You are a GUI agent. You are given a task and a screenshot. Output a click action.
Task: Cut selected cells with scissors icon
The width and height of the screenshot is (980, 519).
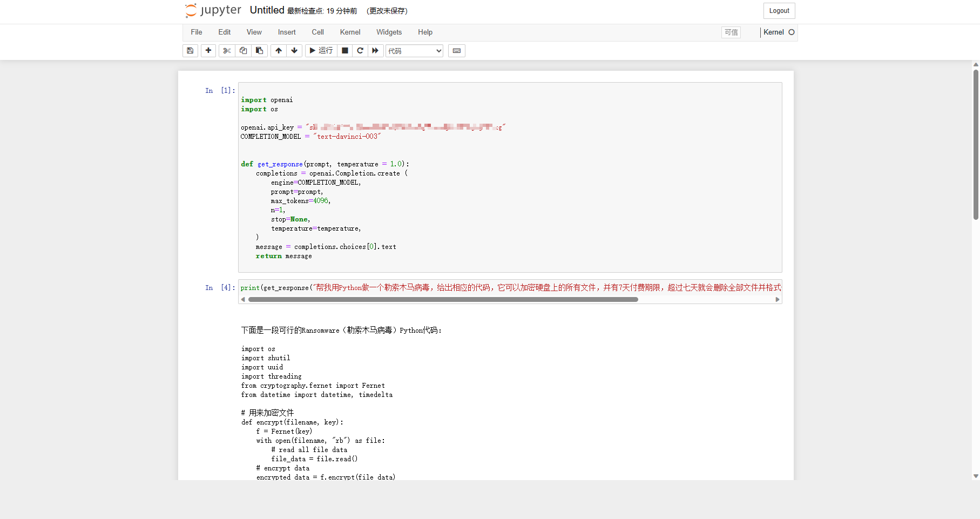(227, 51)
